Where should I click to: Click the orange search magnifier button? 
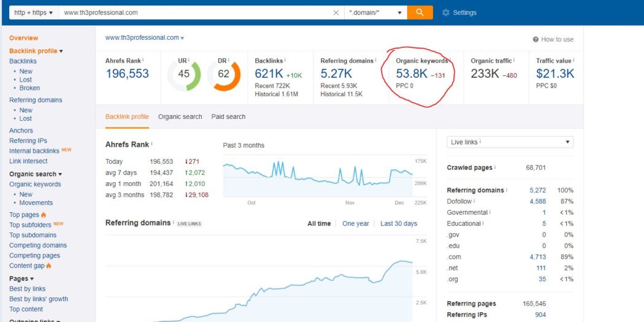(x=420, y=12)
